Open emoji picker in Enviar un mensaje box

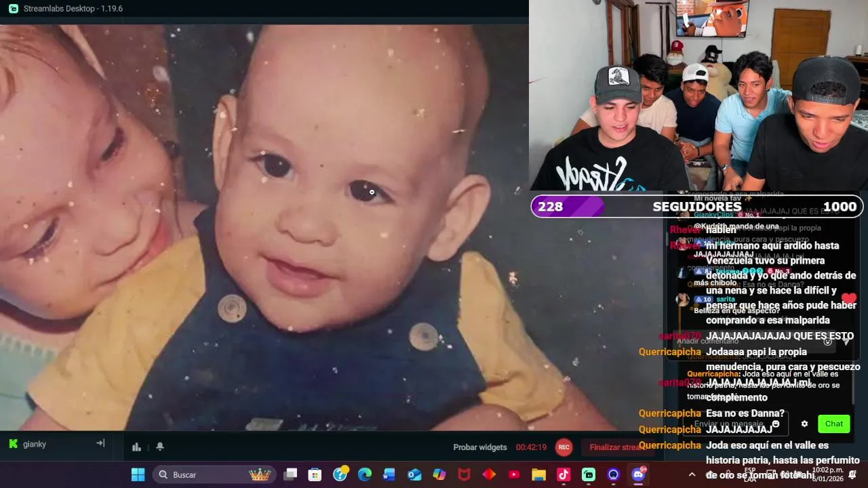pyautogui.click(x=776, y=424)
